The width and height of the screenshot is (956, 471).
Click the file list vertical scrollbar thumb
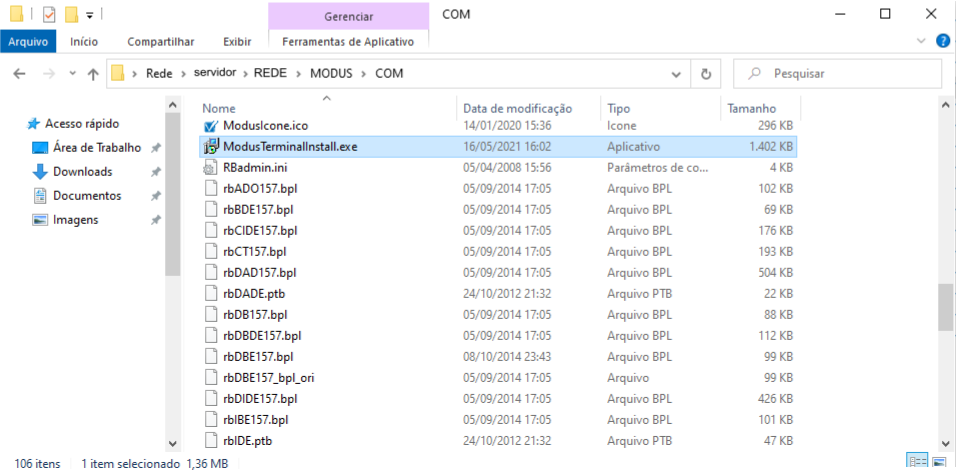click(945, 306)
